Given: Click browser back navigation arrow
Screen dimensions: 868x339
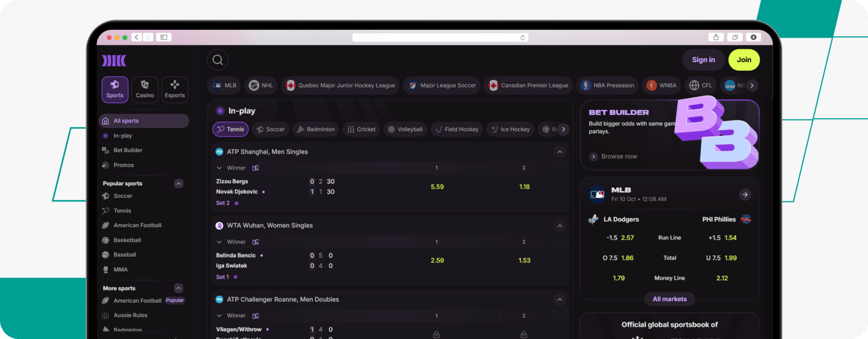Looking at the screenshot, I should coord(137,37).
